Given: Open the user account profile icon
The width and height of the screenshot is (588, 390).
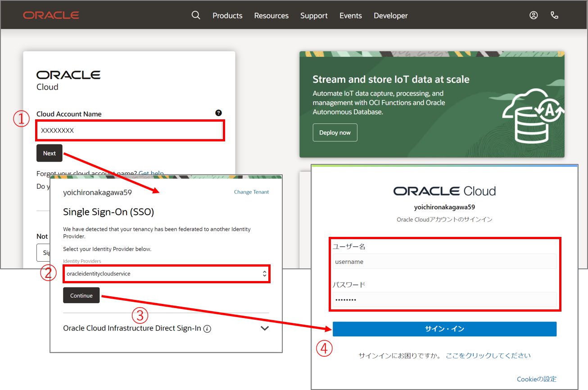Looking at the screenshot, I should coord(534,15).
